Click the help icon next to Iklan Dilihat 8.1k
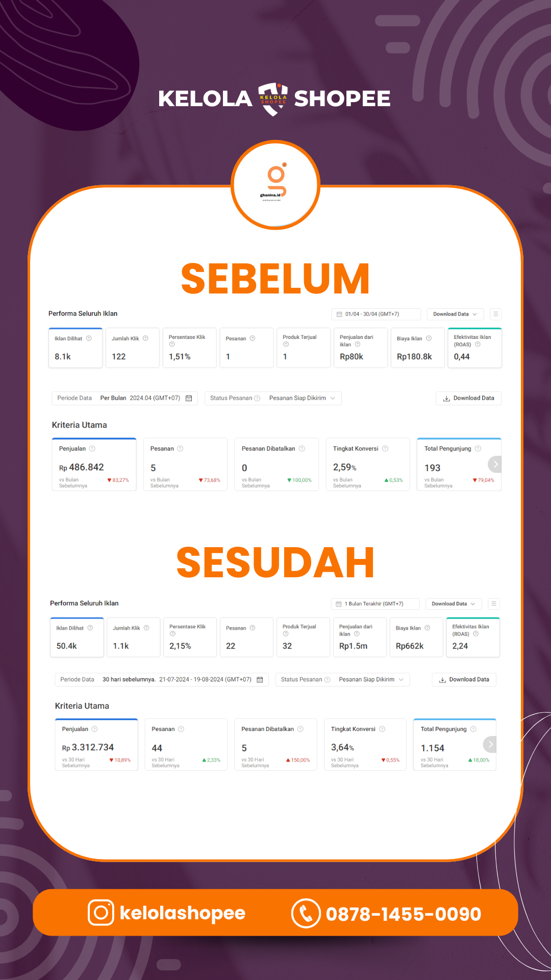Viewport: 551px width, 980px height. click(89, 338)
